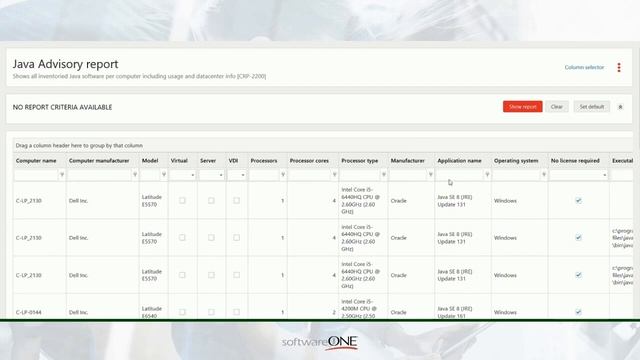Viewport: 640px width, 360px height.
Task: Toggle third row's No license required checkbox
Action: click(x=578, y=275)
